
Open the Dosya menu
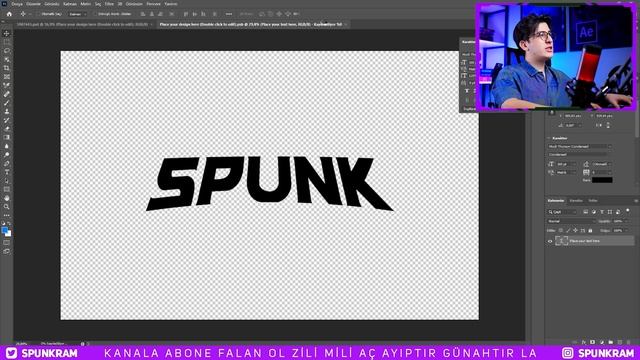[x=17, y=4]
